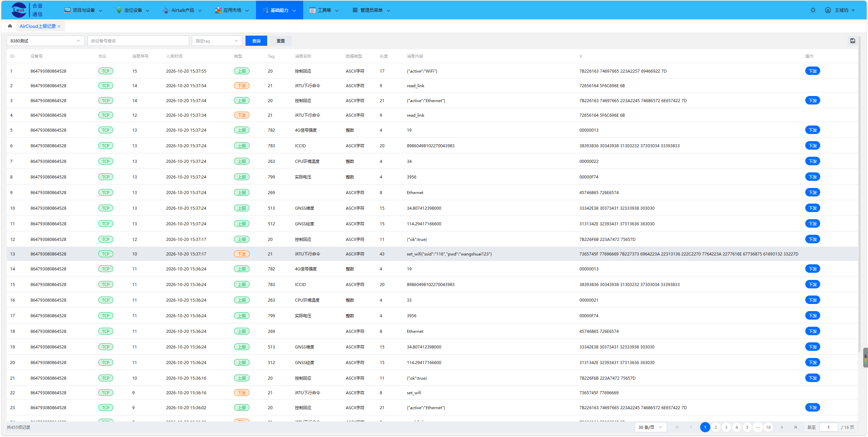Click the 定位设备 location pin icon

point(119,10)
